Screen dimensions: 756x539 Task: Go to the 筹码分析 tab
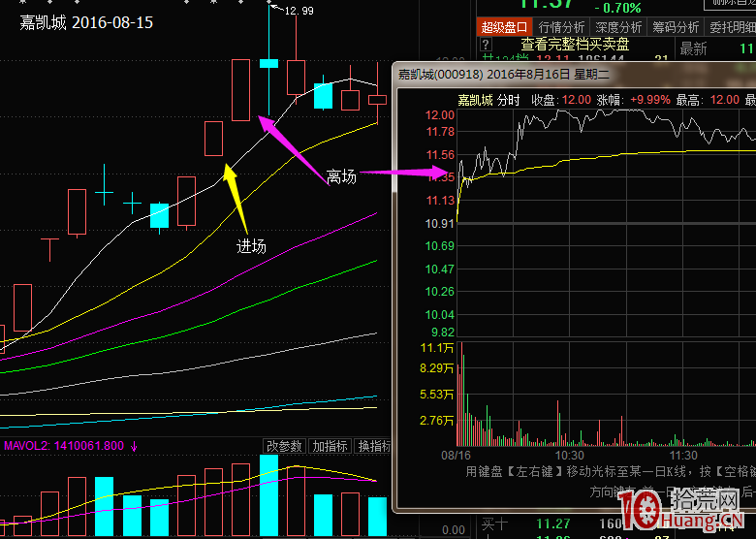(x=675, y=27)
